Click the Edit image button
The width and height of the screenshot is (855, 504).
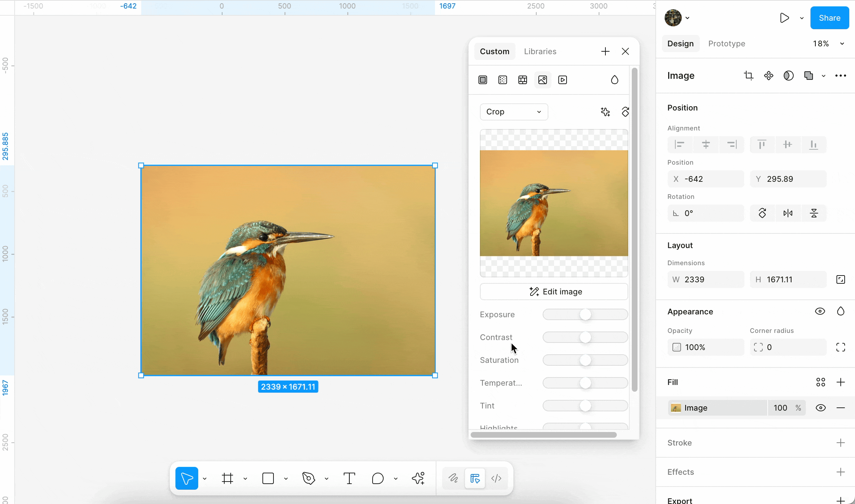pyautogui.click(x=554, y=292)
